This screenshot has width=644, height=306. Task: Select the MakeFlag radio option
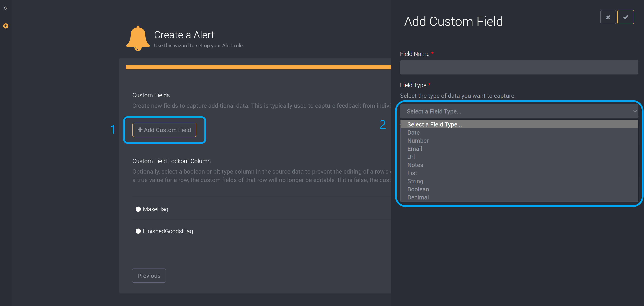click(138, 209)
